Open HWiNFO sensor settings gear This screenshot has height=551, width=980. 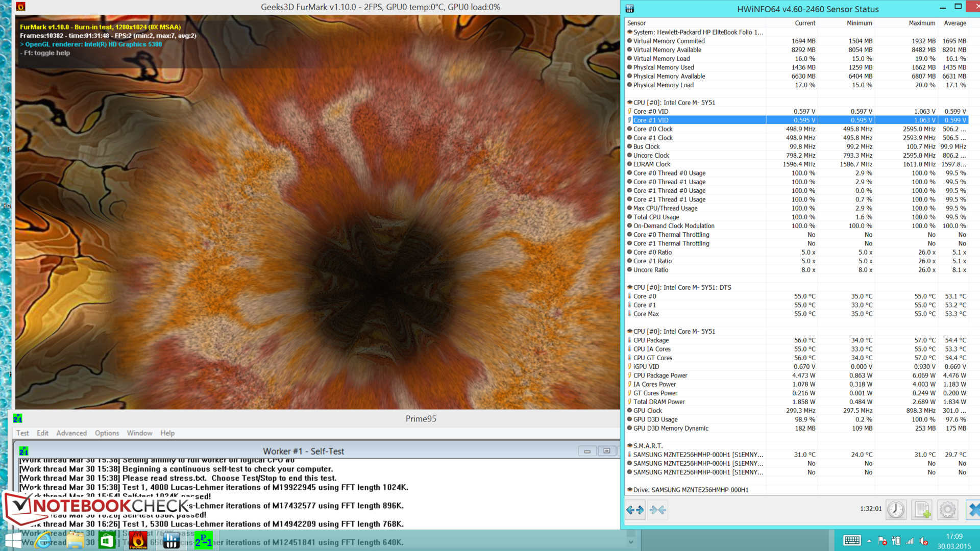click(x=947, y=510)
